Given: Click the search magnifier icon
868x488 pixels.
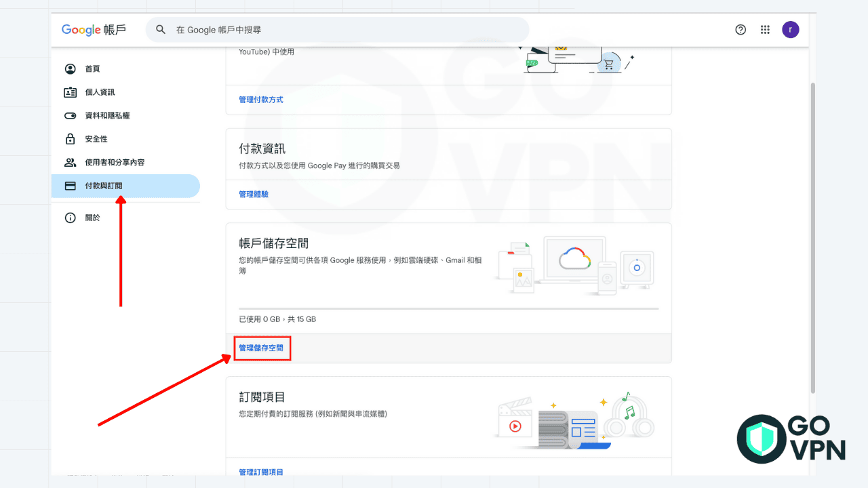Looking at the screenshot, I should pyautogui.click(x=161, y=29).
